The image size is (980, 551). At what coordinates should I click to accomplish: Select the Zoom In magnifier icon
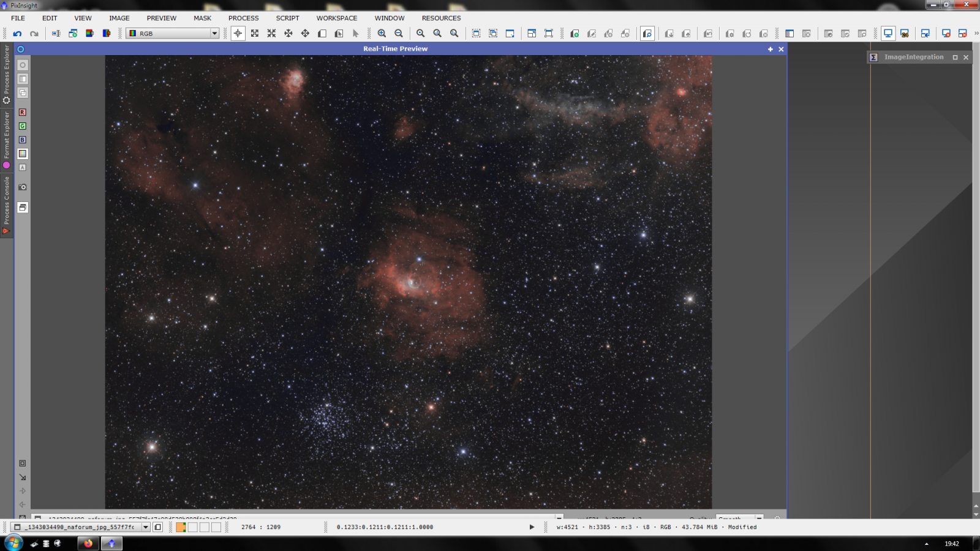[x=382, y=34]
